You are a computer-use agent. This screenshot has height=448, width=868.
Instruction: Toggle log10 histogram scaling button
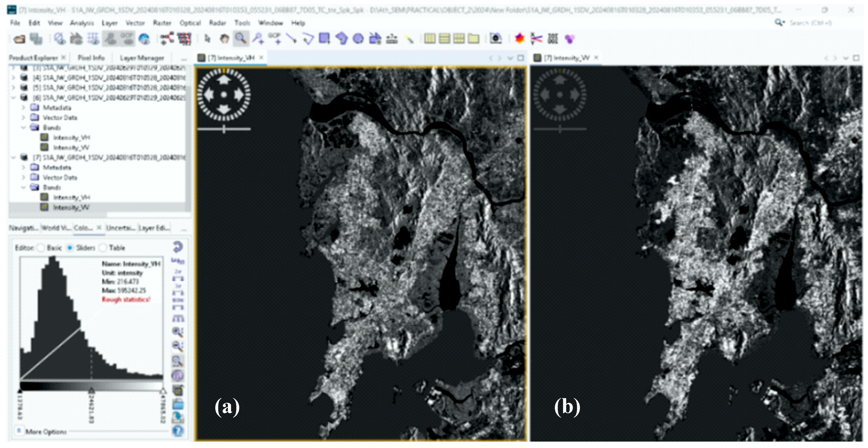178,261
